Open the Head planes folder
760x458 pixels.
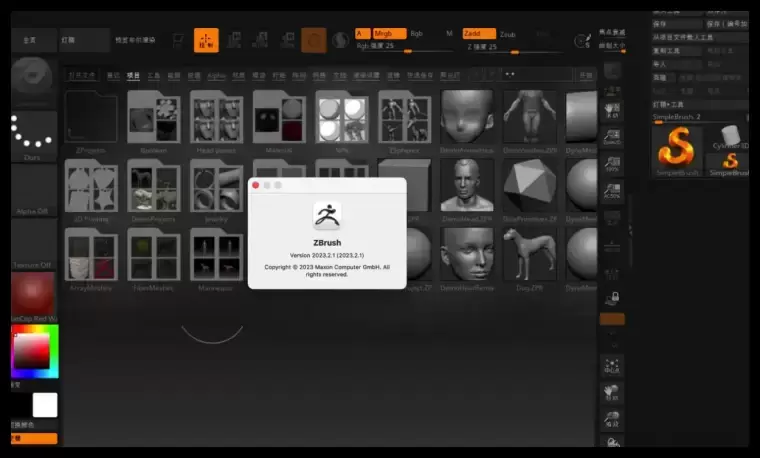tap(216, 121)
